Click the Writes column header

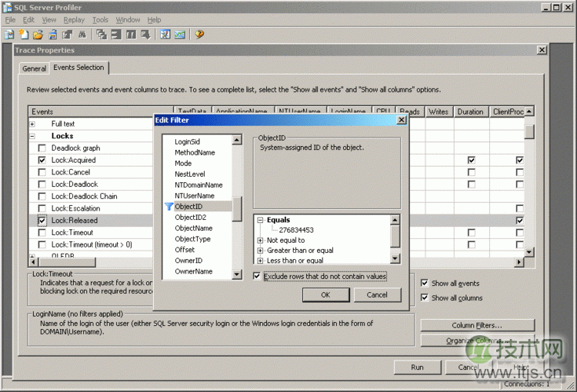(x=439, y=111)
